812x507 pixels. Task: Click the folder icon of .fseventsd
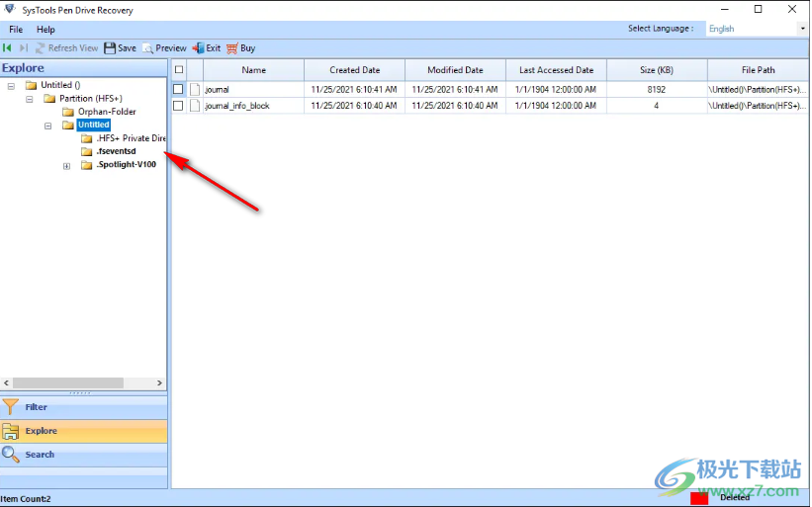(87, 151)
